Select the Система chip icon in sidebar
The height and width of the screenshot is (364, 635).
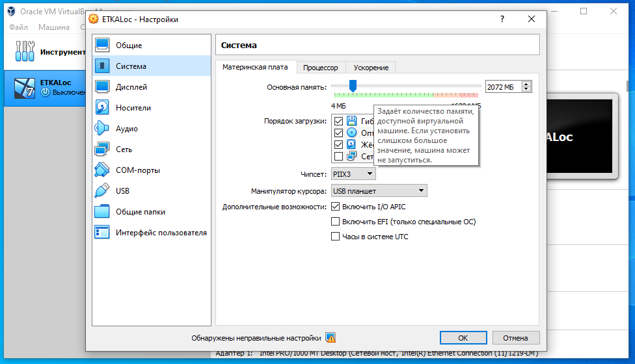(x=102, y=66)
